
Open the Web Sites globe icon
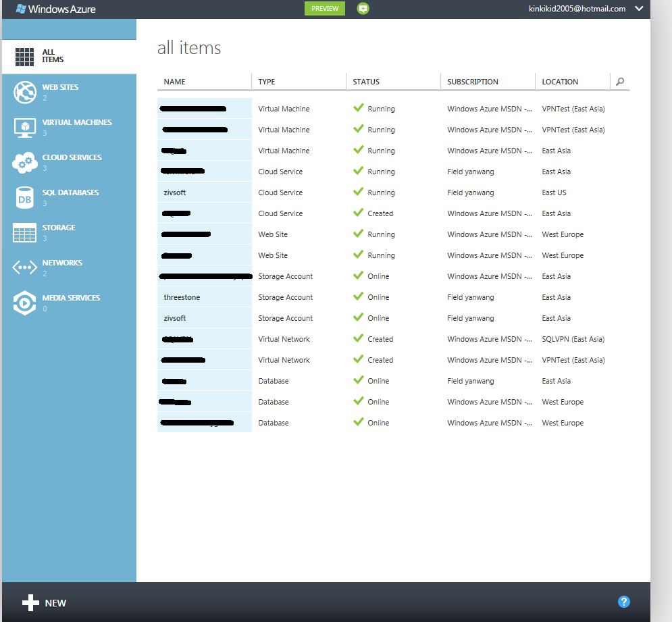[25, 92]
